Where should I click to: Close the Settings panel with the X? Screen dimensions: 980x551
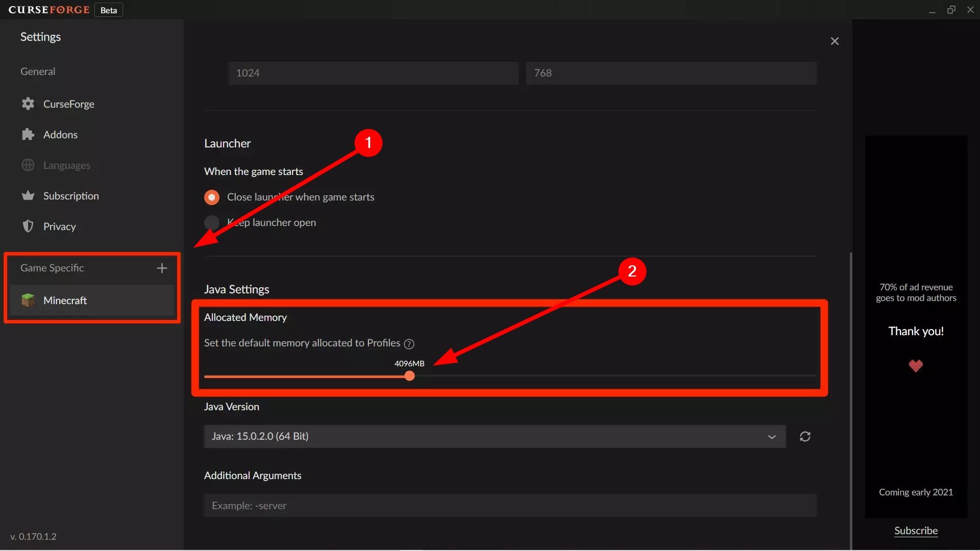coord(835,41)
